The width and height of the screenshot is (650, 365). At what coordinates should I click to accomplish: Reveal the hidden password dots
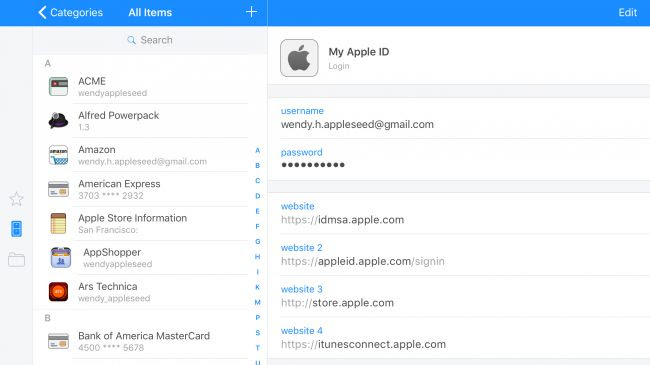pyautogui.click(x=313, y=165)
